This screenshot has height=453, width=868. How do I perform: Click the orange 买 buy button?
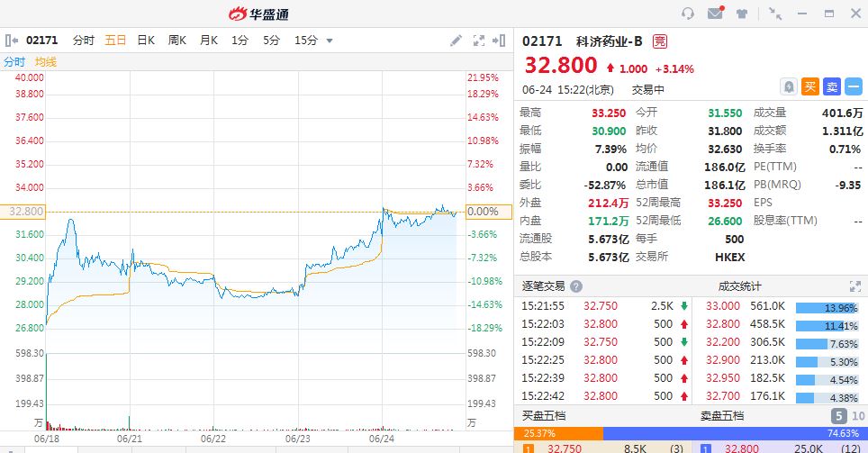(x=809, y=86)
